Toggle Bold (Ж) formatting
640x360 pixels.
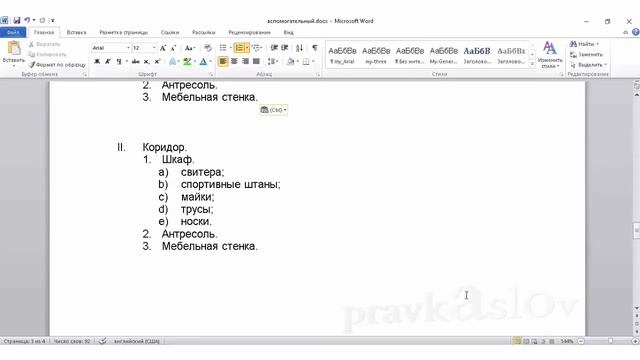97,62
